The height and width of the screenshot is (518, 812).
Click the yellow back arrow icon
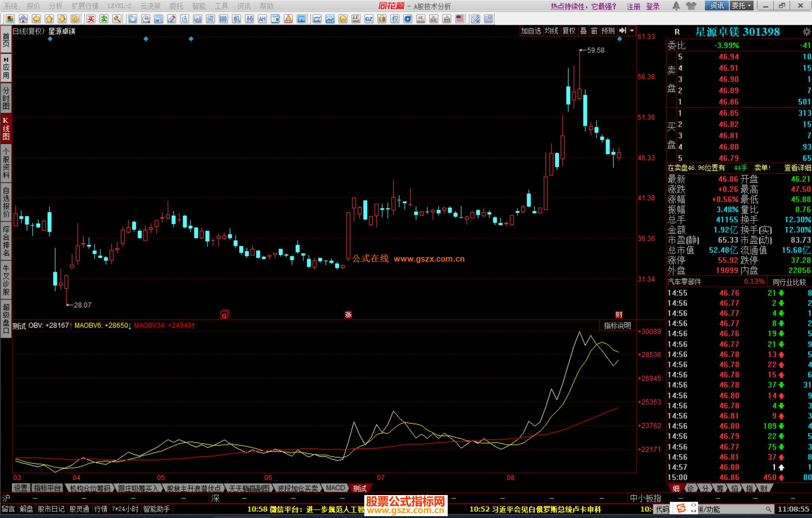(x=36, y=19)
